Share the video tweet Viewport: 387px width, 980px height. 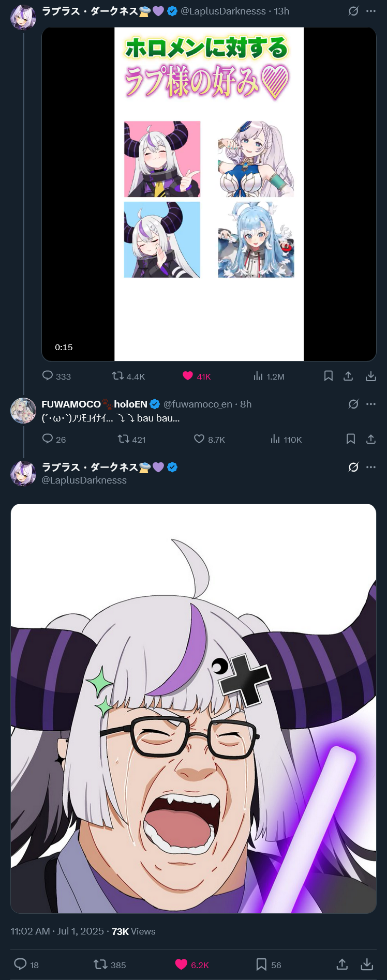click(x=348, y=375)
